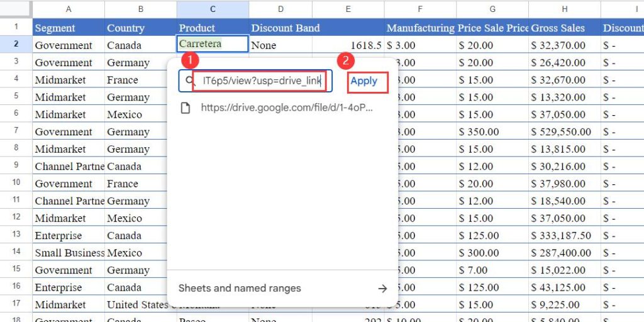Select row 2 header
Screen dimensions: 644x322
coord(16,45)
